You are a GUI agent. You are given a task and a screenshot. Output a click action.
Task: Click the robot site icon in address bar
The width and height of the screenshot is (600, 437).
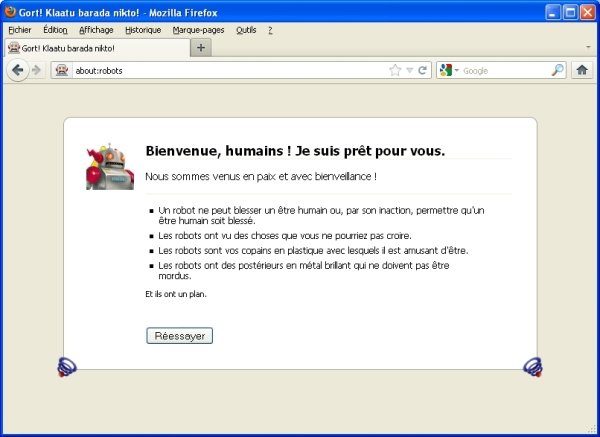(x=62, y=70)
